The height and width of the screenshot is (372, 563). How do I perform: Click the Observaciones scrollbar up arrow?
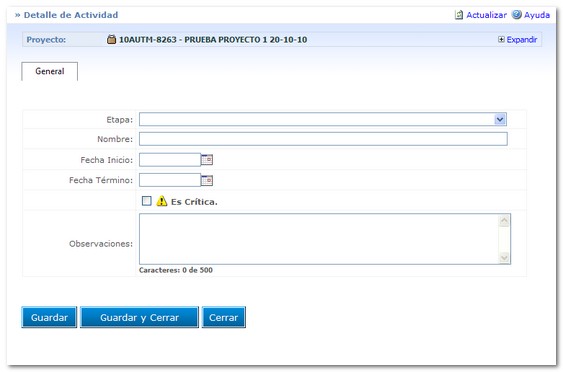[504, 221]
